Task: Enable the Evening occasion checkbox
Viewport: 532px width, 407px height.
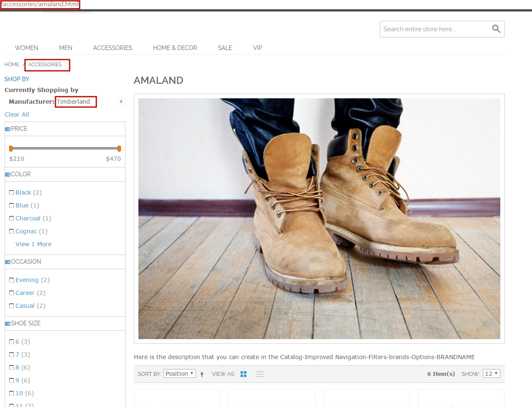Action: [12, 280]
